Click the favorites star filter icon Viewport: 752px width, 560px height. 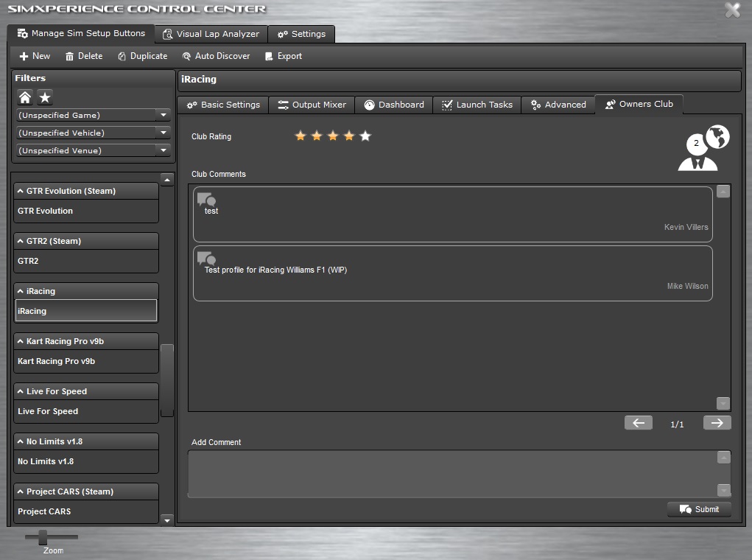45,97
